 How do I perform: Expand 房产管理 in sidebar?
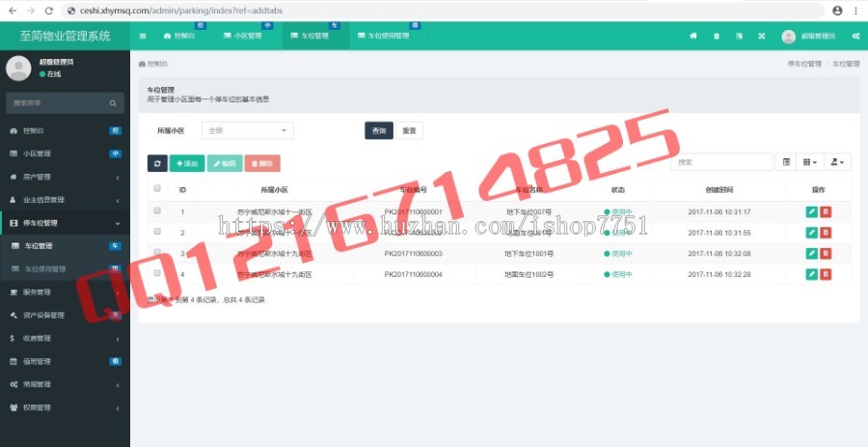pos(65,177)
